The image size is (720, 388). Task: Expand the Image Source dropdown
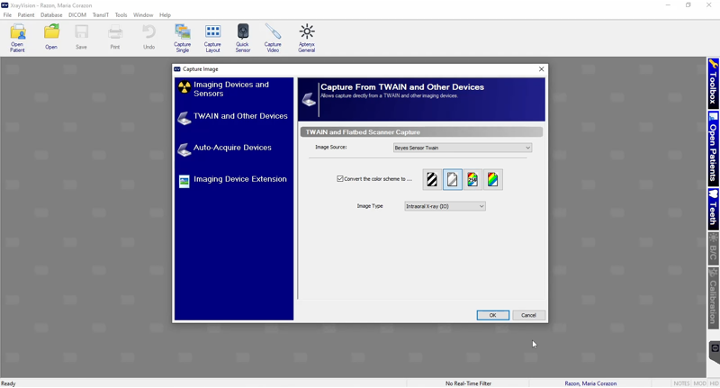[x=462, y=148]
